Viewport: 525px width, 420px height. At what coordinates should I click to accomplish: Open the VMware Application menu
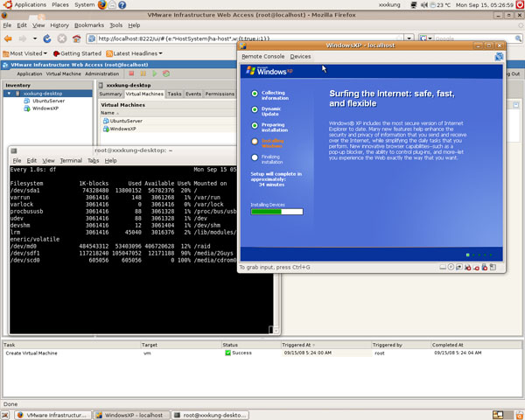coord(30,73)
